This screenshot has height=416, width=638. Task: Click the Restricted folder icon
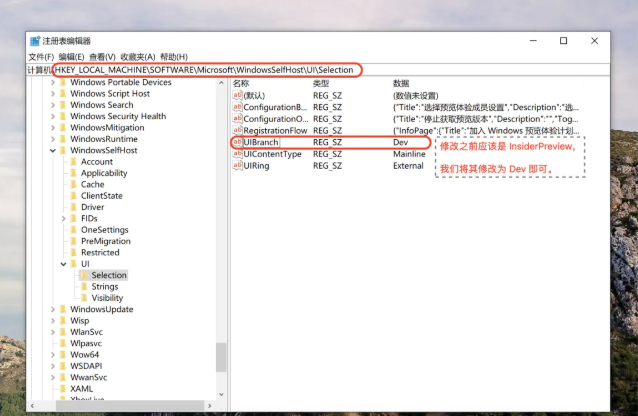tap(74, 253)
